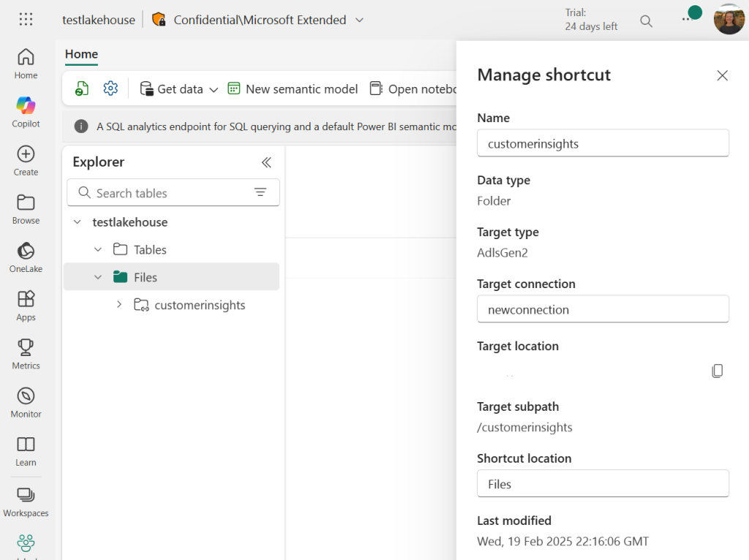This screenshot has width=749, height=560.
Task: Open Browse in the sidebar
Action: (x=26, y=209)
